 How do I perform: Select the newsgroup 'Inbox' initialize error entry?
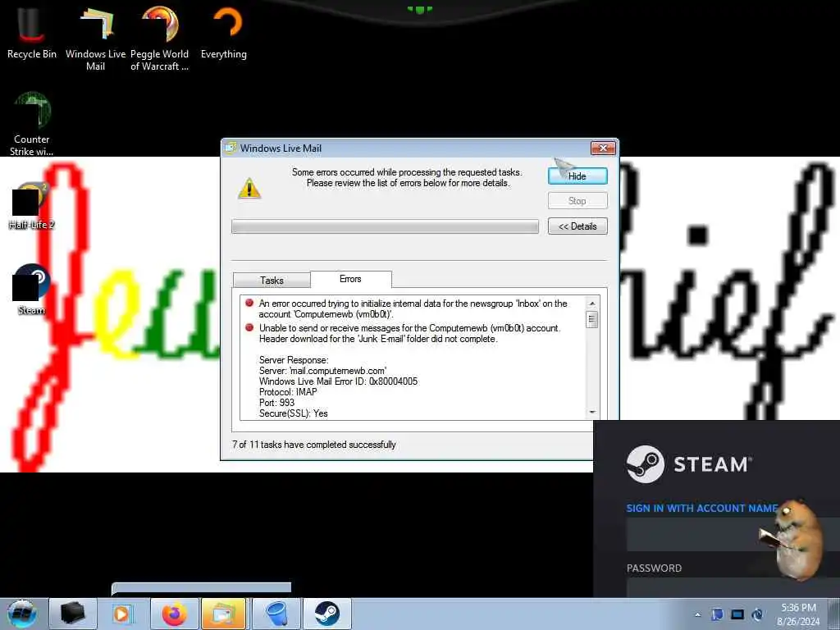(x=413, y=308)
